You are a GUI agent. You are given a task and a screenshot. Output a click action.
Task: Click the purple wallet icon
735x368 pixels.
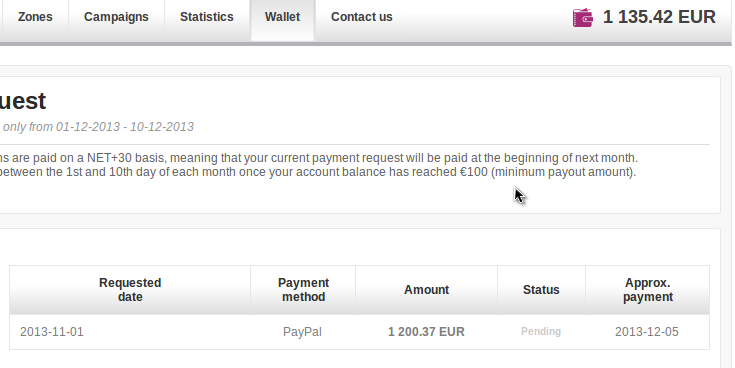(583, 18)
